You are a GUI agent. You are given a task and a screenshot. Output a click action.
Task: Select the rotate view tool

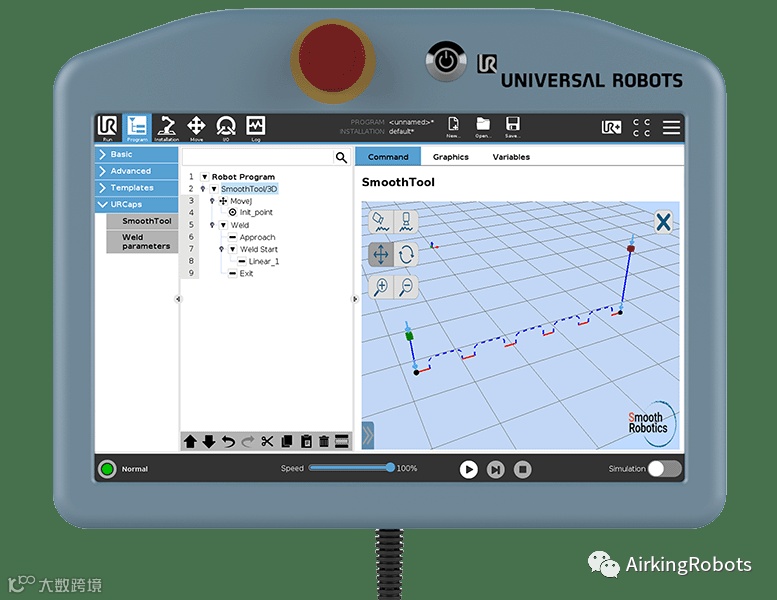pos(406,255)
